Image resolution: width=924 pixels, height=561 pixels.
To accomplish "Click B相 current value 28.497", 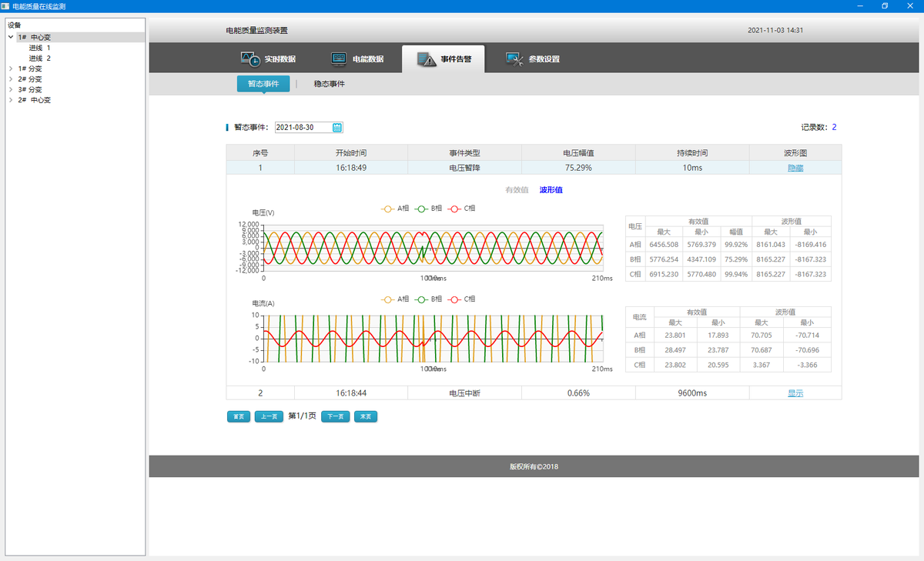I will point(675,349).
